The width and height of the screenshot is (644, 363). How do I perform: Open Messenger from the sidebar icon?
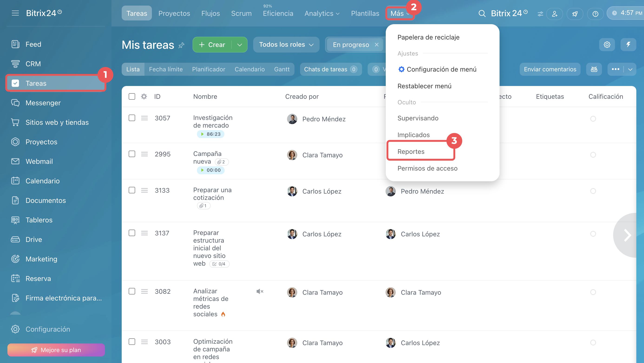point(15,103)
